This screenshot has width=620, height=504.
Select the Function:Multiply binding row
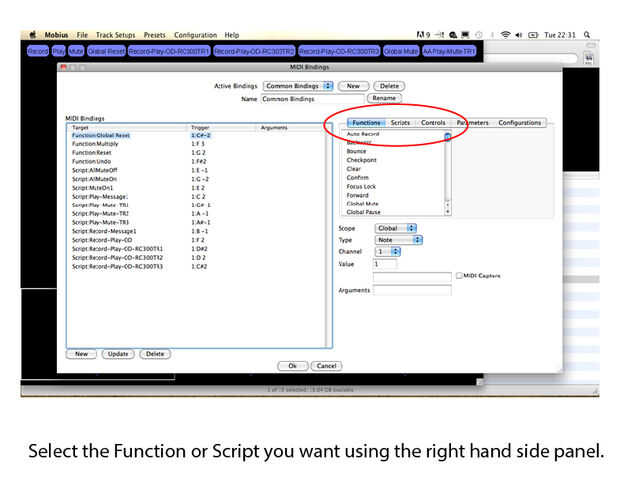[198, 144]
